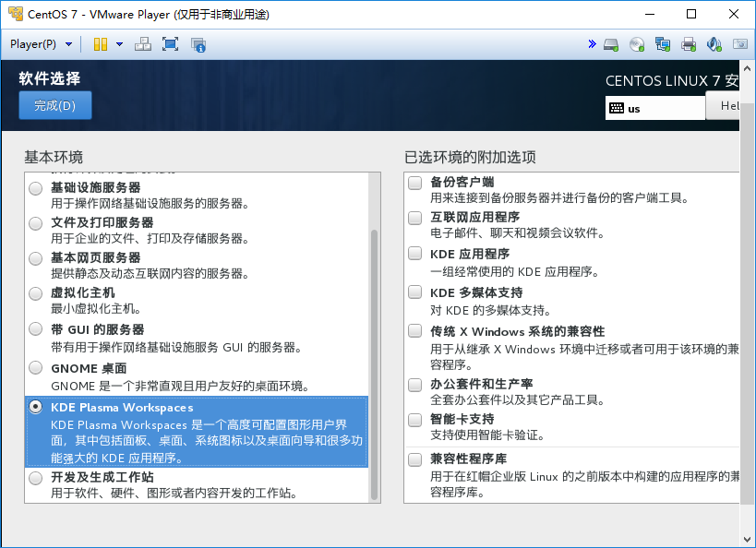This screenshot has width=756, height=548.
Task: Check the 互联网应用程序 checkbox
Action: 415,218
